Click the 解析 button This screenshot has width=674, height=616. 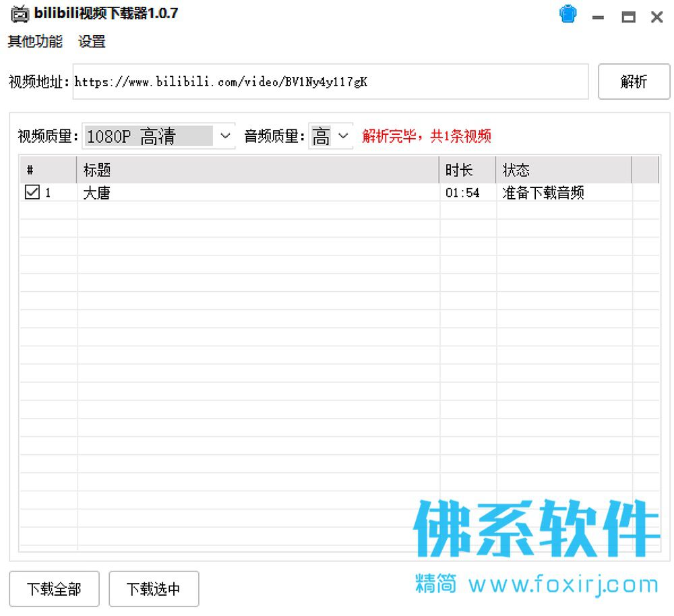coord(634,82)
